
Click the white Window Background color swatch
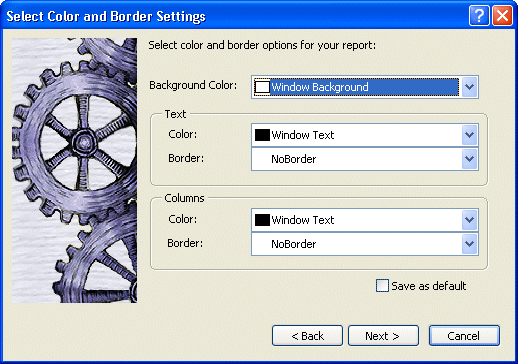tap(262, 87)
